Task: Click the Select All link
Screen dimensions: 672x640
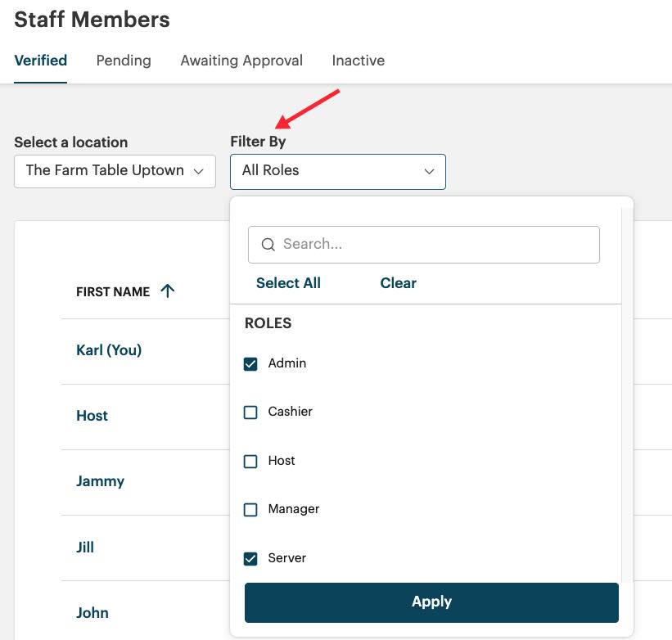Action: [x=288, y=283]
